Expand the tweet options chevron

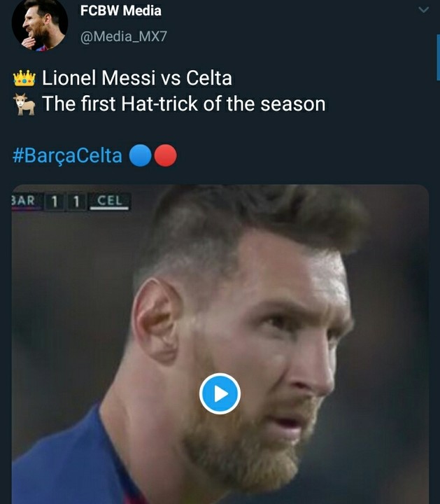click(423, 10)
